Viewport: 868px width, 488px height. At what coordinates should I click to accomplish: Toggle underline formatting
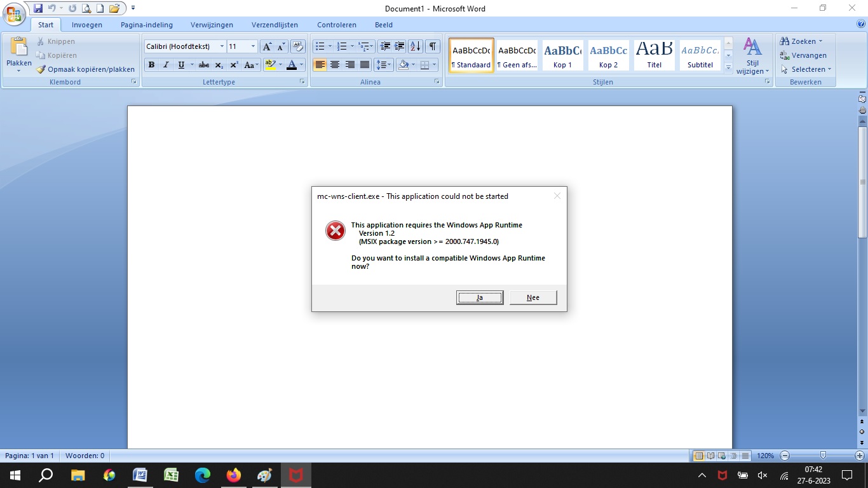(x=181, y=65)
